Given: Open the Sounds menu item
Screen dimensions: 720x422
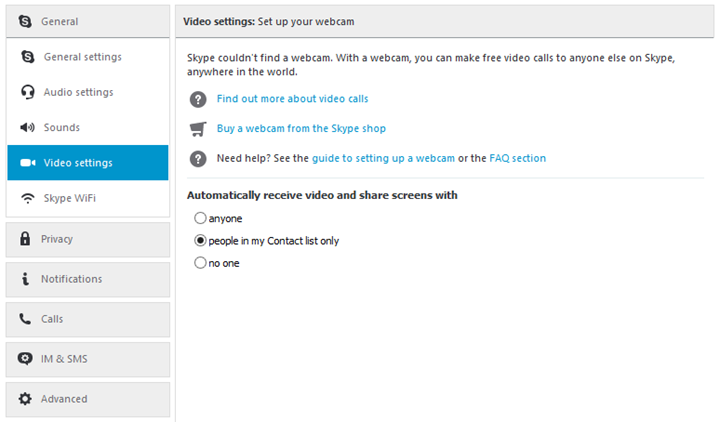Looking at the screenshot, I should pos(88,127).
